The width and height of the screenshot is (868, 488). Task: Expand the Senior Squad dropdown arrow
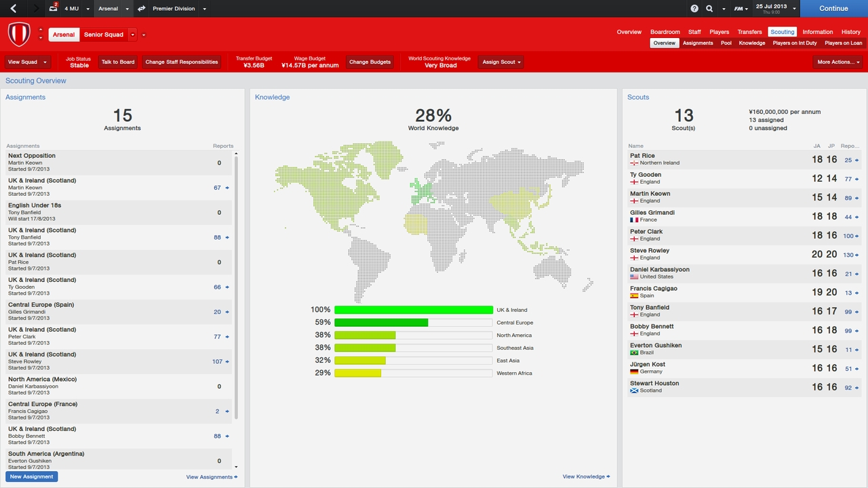[133, 35]
